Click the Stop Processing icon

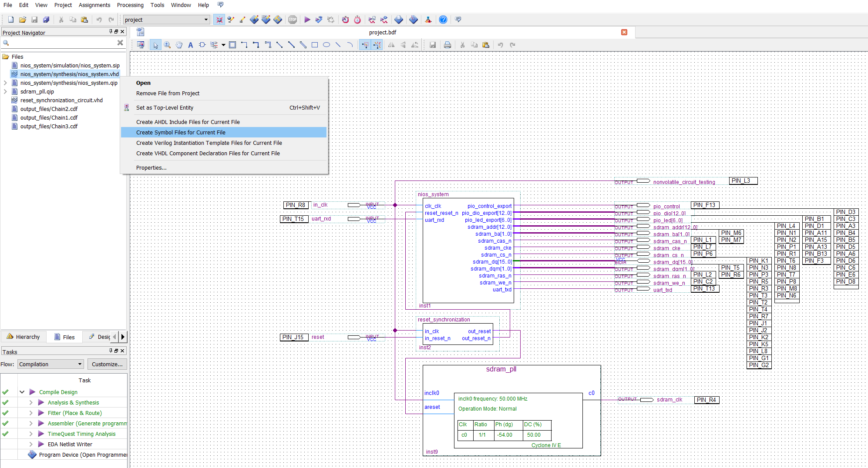click(x=293, y=20)
